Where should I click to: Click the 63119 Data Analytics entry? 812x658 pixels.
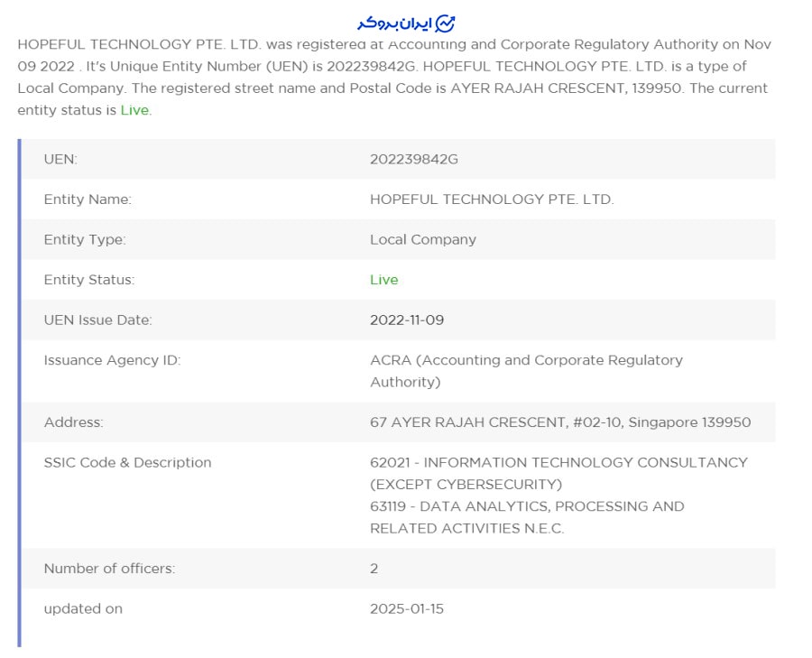(527, 517)
